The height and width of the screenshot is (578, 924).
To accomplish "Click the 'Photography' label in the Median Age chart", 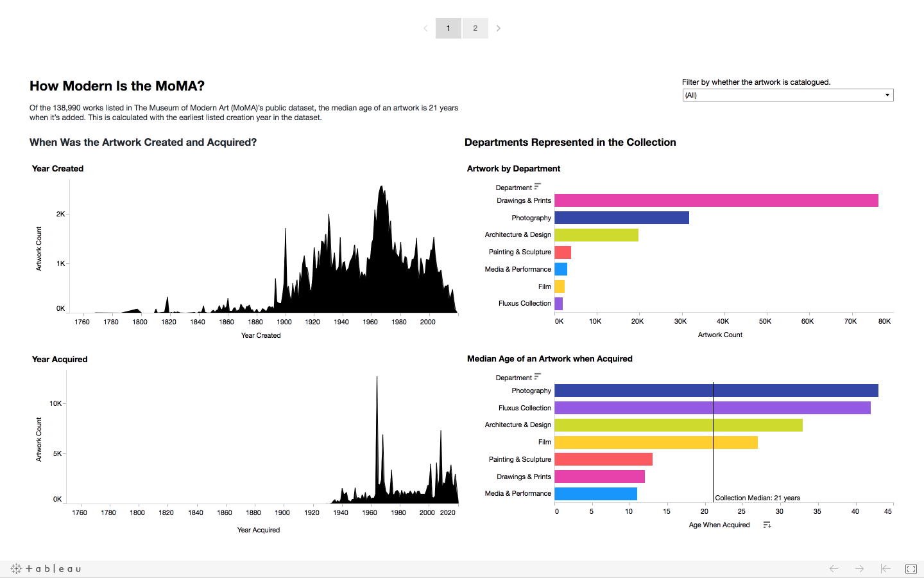I will click(531, 390).
